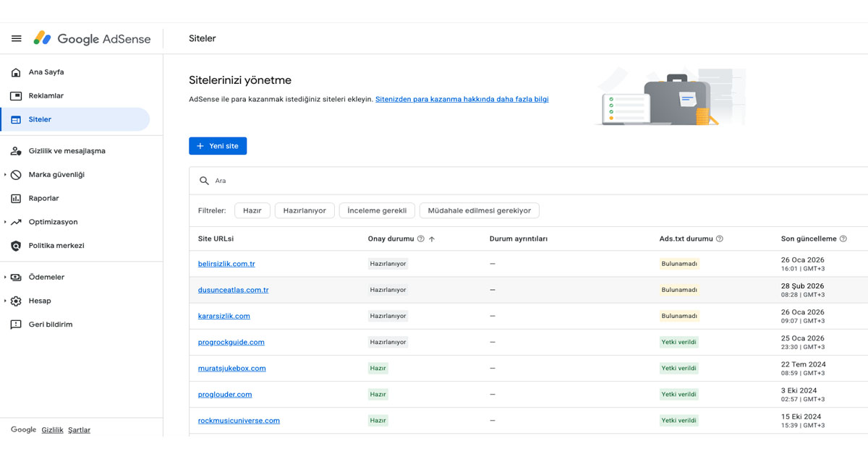Open the navigation hamburger menu
868x459 pixels.
[x=16, y=38]
